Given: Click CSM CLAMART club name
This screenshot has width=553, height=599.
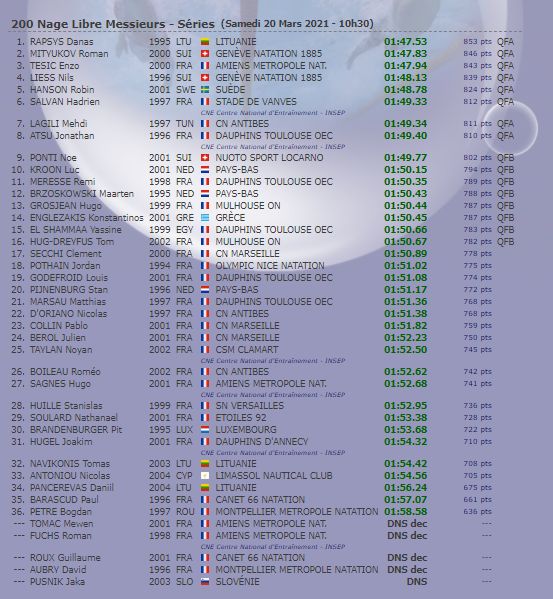Looking at the screenshot, I should point(247,350).
